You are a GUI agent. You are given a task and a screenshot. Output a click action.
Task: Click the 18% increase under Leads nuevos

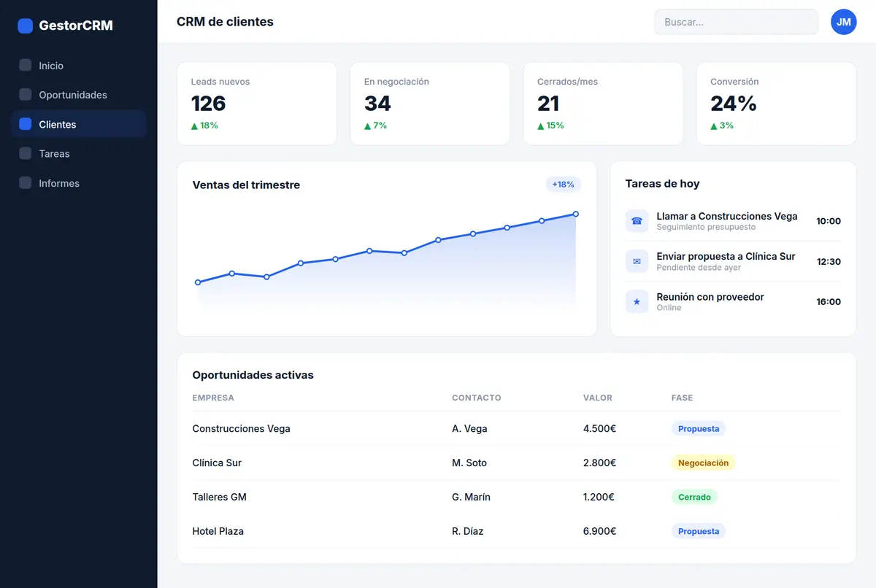click(x=204, y=125)
